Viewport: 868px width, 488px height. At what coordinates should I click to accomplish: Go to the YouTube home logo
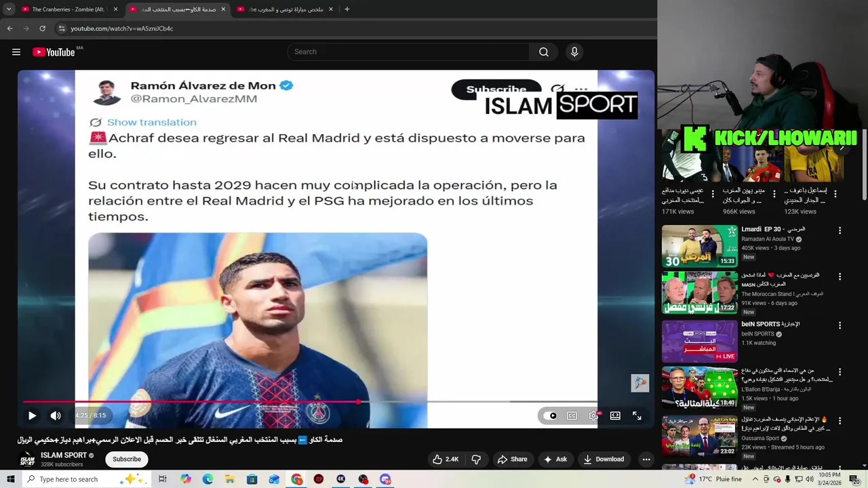54,52
